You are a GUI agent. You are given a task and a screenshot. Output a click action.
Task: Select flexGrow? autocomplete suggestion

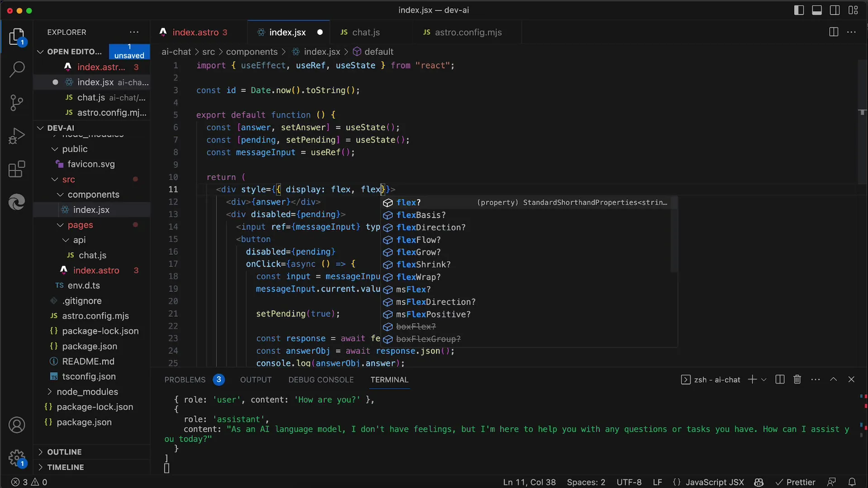tap(526, 252)
